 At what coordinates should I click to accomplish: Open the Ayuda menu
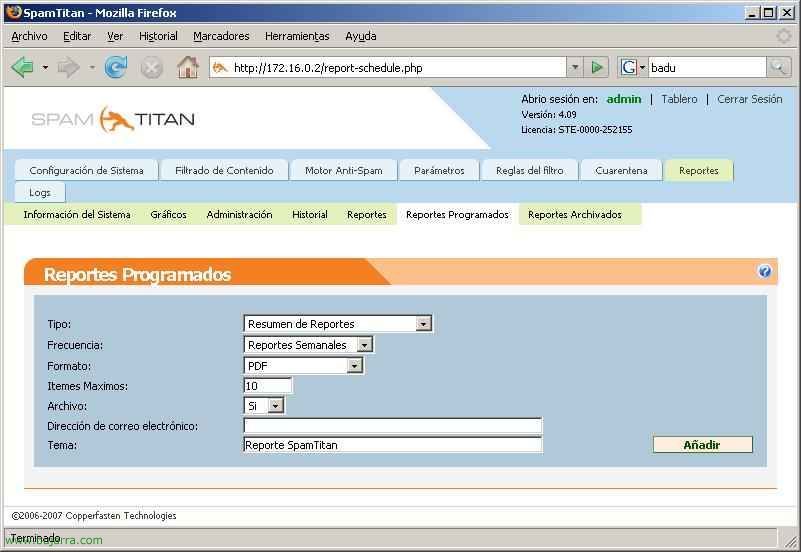click(x=361, y=36)
